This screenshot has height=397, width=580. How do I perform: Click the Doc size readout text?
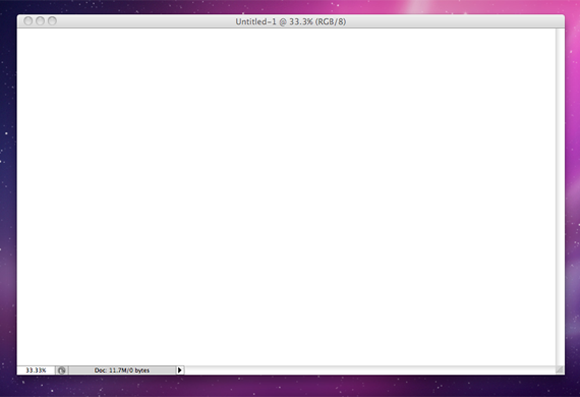pos(122,370)
